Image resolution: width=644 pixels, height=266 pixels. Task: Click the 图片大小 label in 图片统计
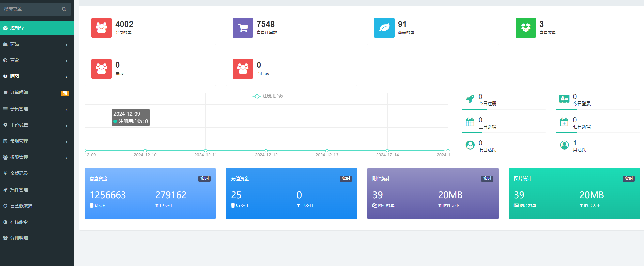590,206
